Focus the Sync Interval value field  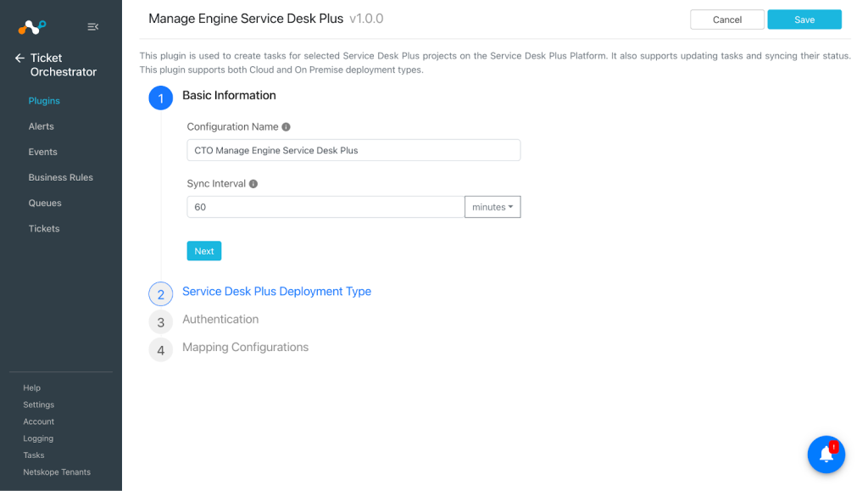click(x=325, y=207)
